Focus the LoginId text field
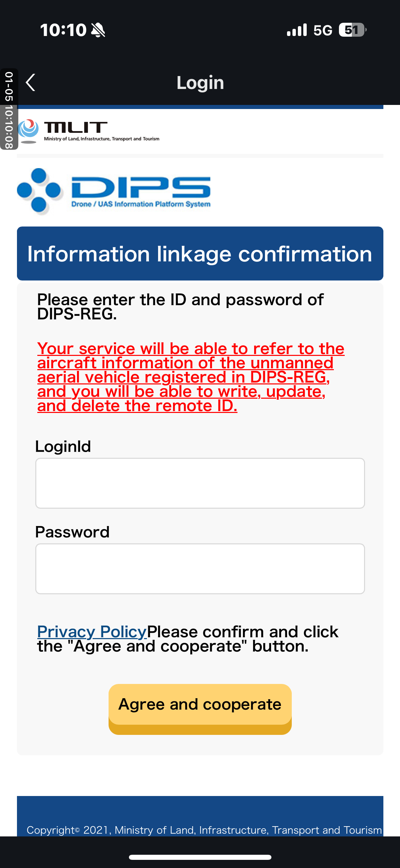Screen dimensions: 400x868 200,483
